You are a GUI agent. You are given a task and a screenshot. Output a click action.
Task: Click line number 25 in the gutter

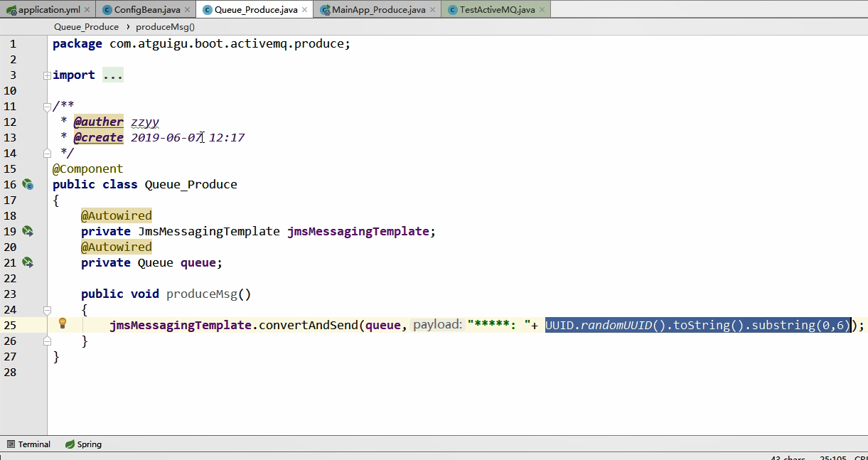tap(11, 326)
